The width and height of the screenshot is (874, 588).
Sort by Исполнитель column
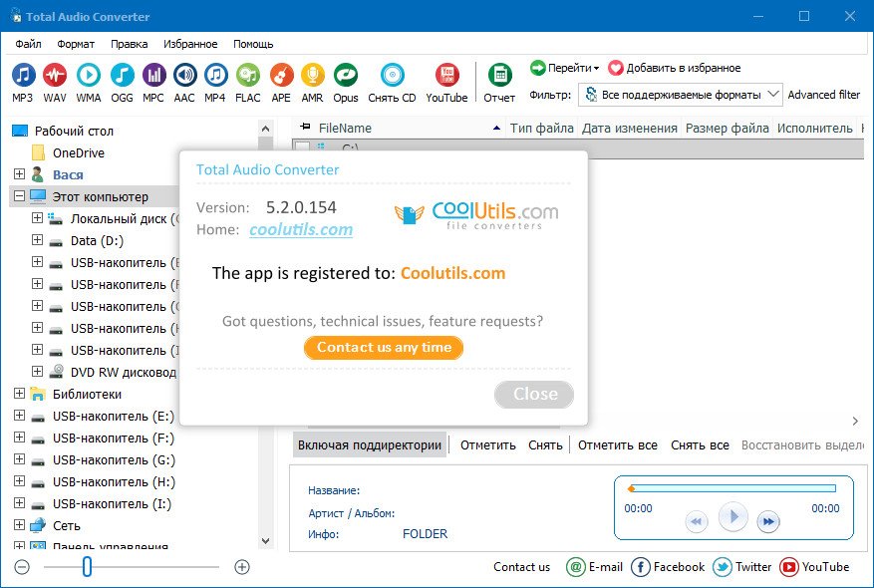815,129
